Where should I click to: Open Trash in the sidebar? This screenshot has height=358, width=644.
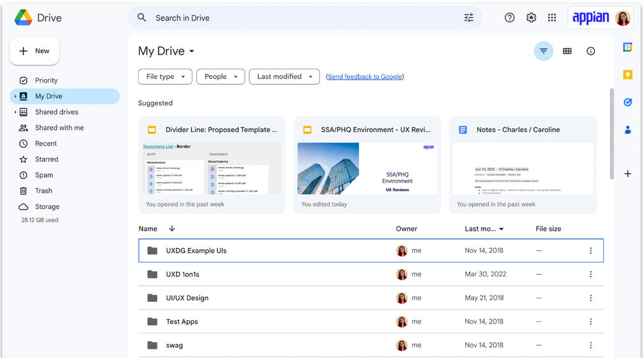(x=43, y=190)
